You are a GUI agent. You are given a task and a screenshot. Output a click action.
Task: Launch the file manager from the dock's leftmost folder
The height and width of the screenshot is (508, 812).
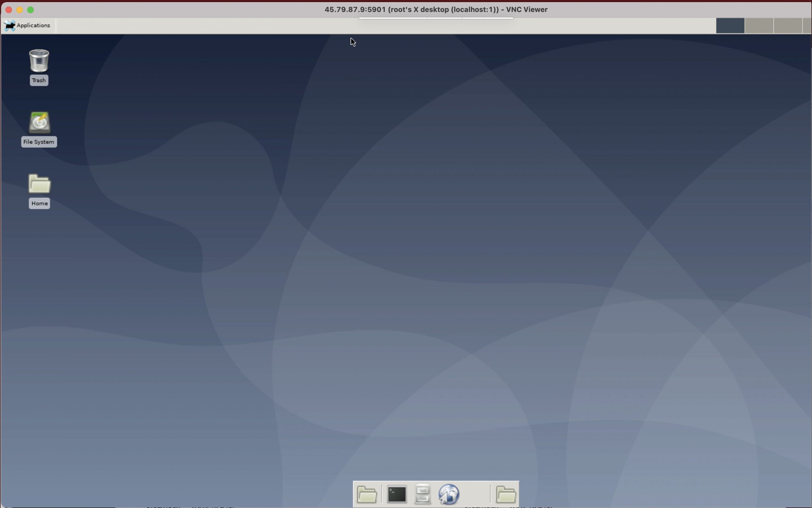click(367, 494)
